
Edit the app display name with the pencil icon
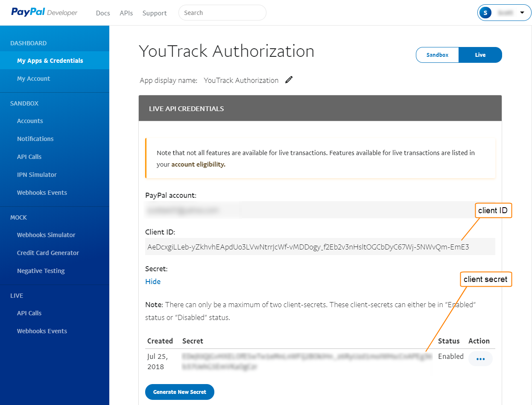tap(289, 80)
